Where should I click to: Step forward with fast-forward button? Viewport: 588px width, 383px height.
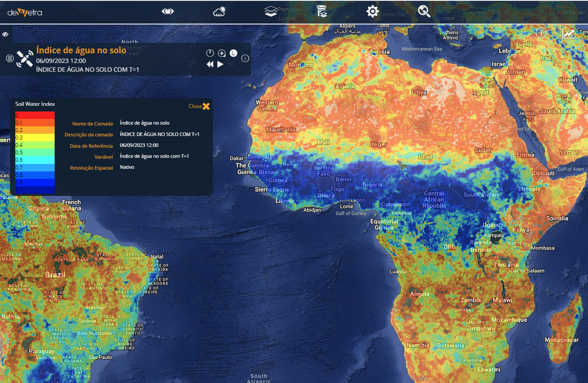231,64
